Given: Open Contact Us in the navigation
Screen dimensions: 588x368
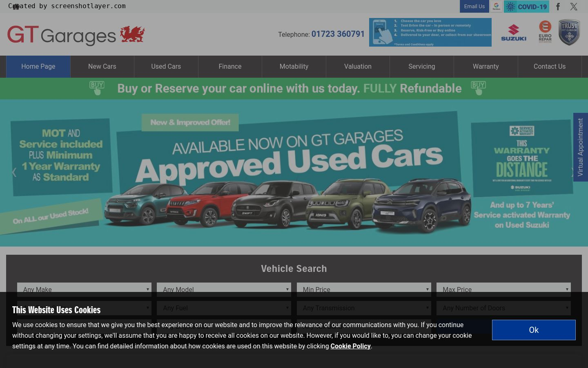Looking at the screenshot, I should pyautogui.click(x=550, y=67).
